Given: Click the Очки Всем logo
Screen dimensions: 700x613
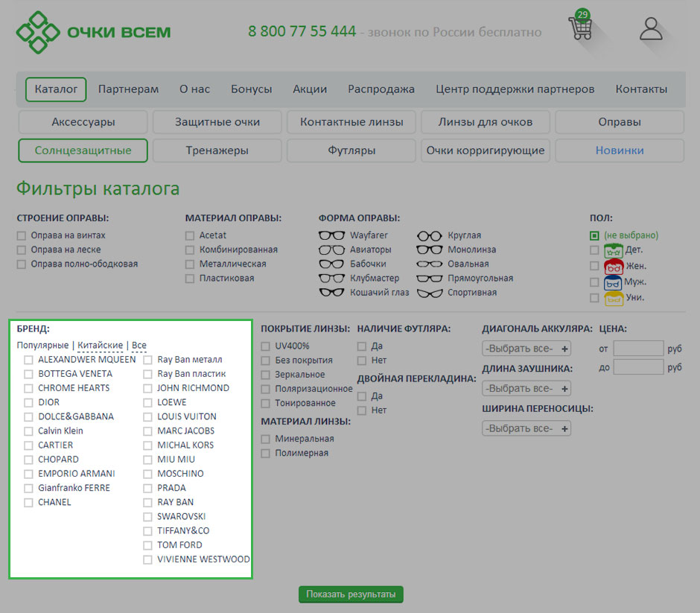Looking at the screenshot, I should click(x=94, y=32).
